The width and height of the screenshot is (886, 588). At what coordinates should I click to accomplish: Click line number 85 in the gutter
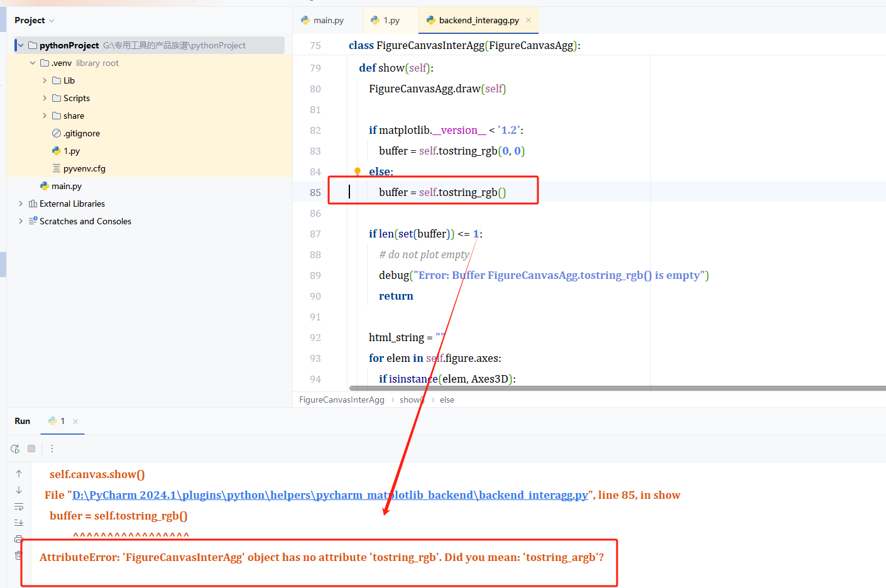pos(315,192)
